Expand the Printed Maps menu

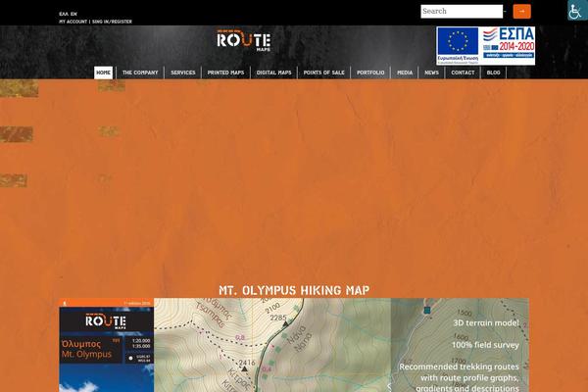pyautogui.click(x=225, y=73)
